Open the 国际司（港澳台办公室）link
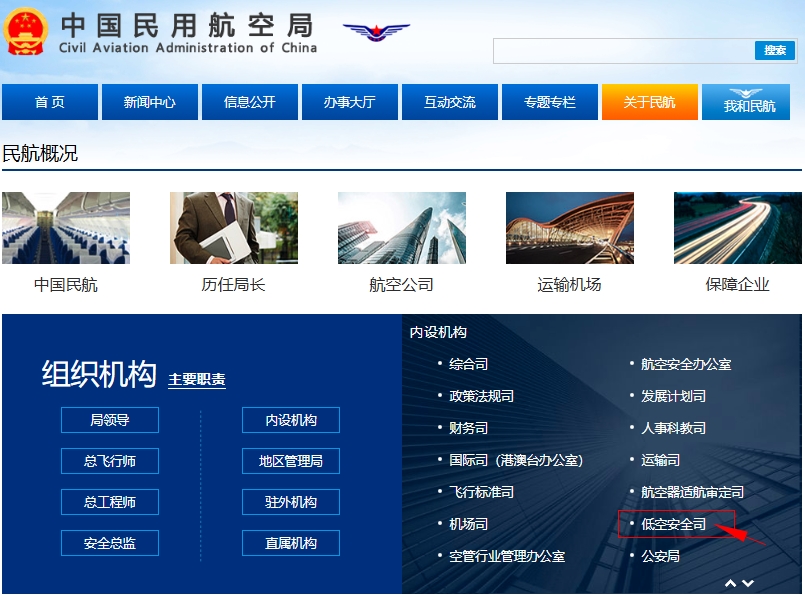 coord(516,460)
